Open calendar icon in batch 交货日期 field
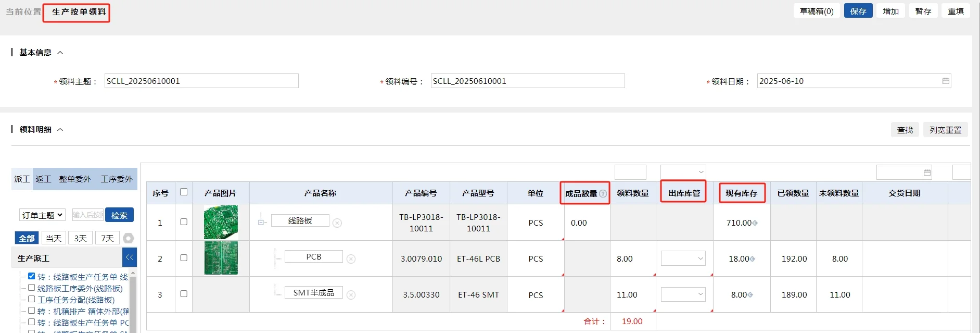The height and width of the screenshot is (333, 980). click(927, 172)
